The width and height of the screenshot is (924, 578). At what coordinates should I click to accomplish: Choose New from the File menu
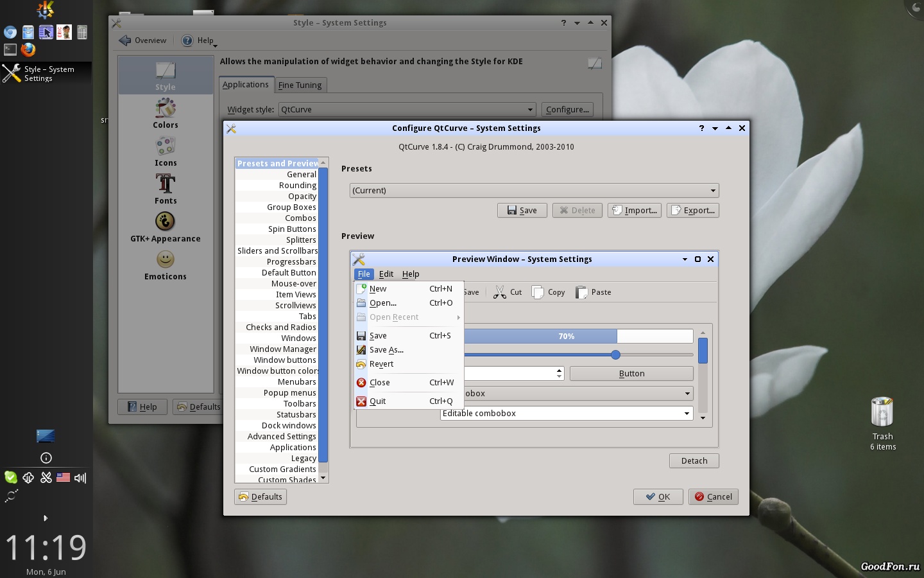click(x=409, y=289)
